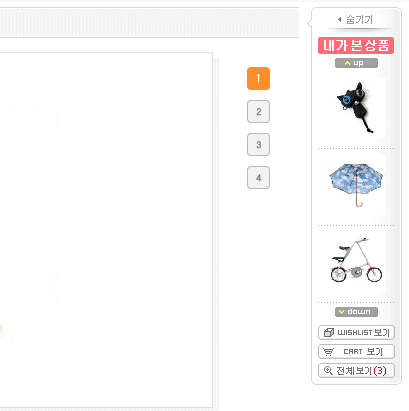Click the magnifier icon in 전체보기

click(328, 370)
